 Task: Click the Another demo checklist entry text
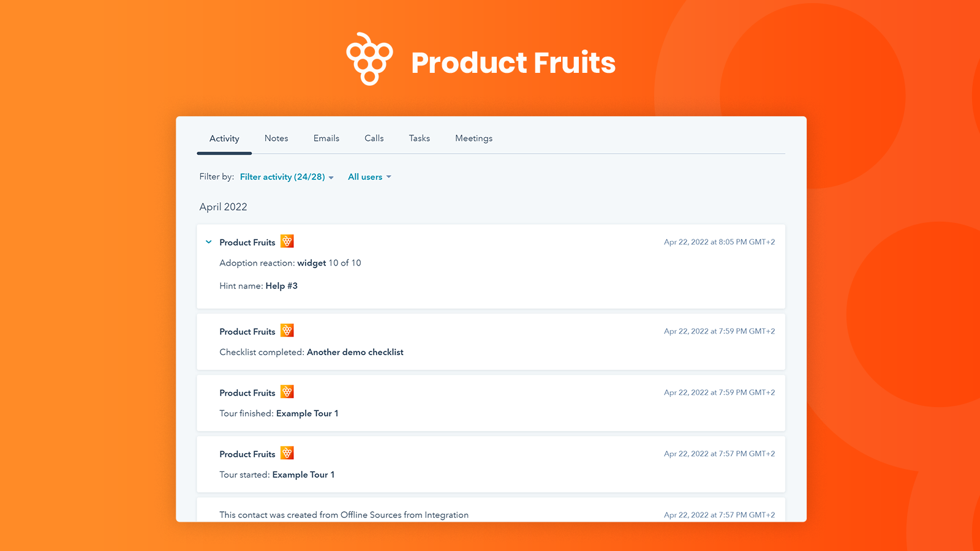[355, 352]
